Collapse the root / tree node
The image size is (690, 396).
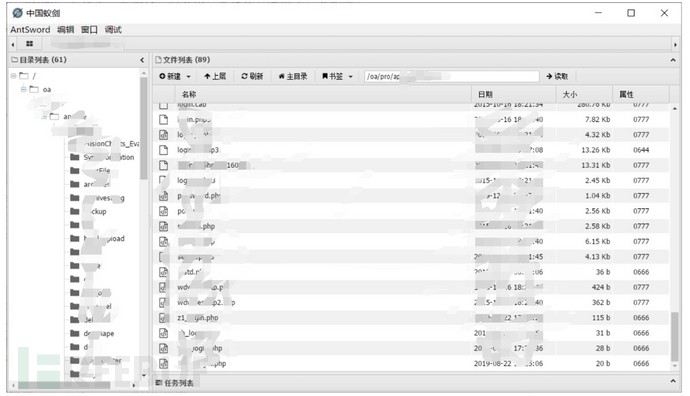point(14,76)
